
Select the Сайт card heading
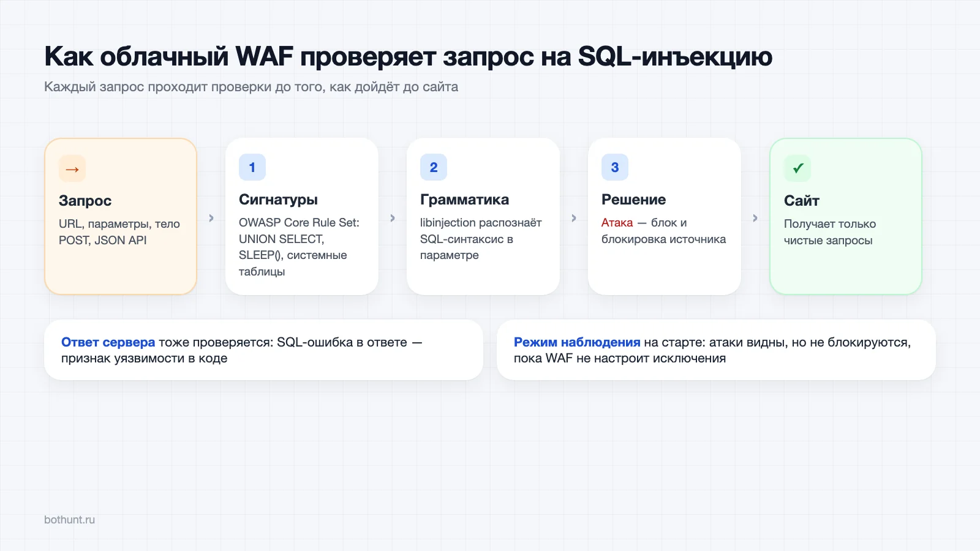pos(801,201)
